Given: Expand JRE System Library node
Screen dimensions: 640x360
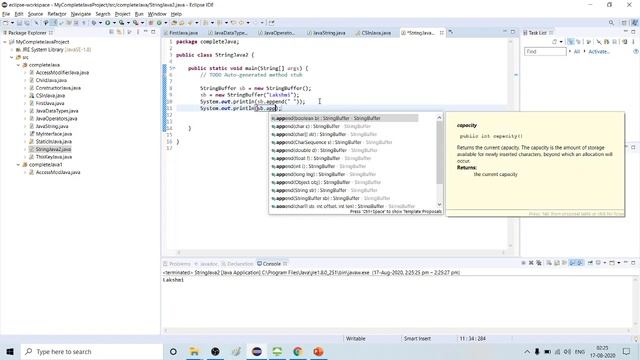Looking at the screenshot, I should pyautogui.click(x=12, y=49).
